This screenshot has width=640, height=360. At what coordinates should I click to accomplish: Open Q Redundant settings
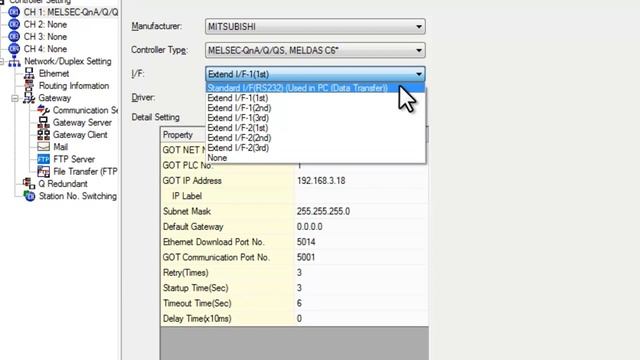pyautogui.click(x=63, y=184)
